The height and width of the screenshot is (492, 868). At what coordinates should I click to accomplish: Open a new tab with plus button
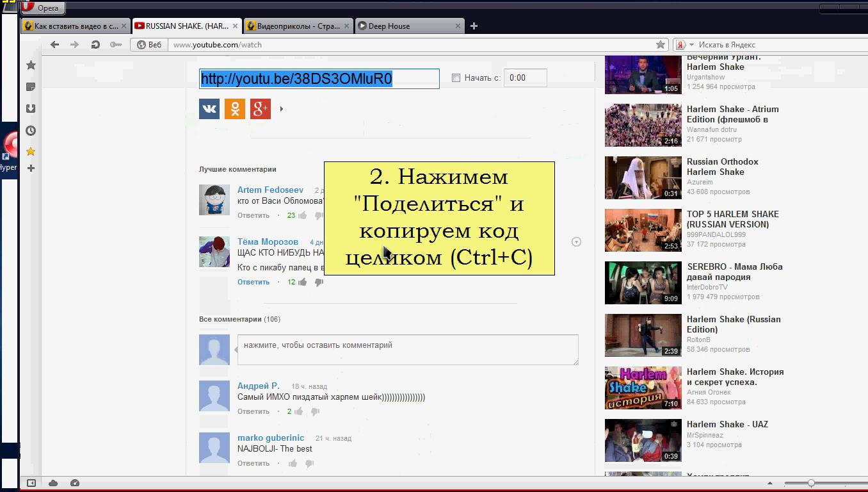click(474, 26)
